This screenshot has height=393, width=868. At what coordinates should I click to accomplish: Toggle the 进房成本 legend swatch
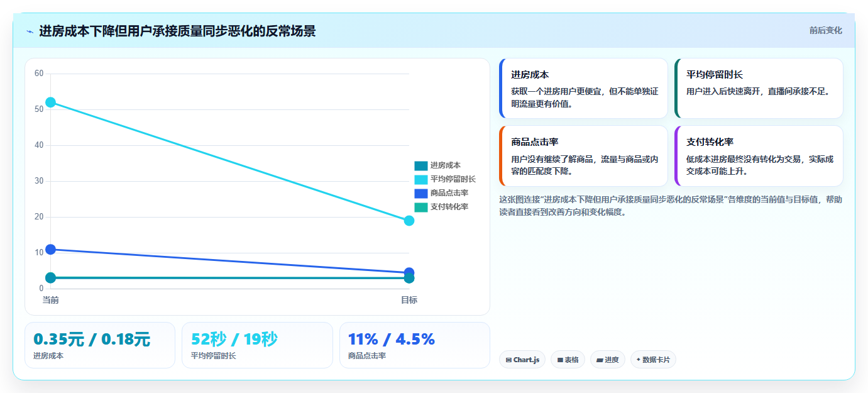(420, 165)
